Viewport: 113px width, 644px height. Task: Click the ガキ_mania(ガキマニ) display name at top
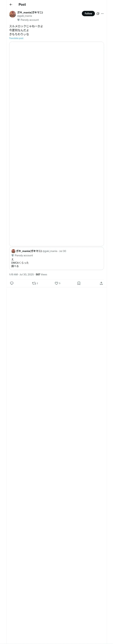(30, 12)
